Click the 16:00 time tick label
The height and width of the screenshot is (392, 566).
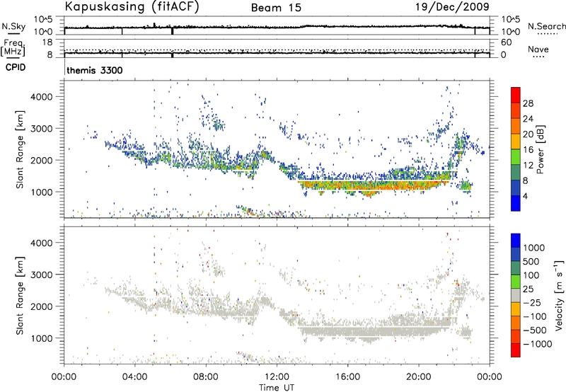(347, 377)
